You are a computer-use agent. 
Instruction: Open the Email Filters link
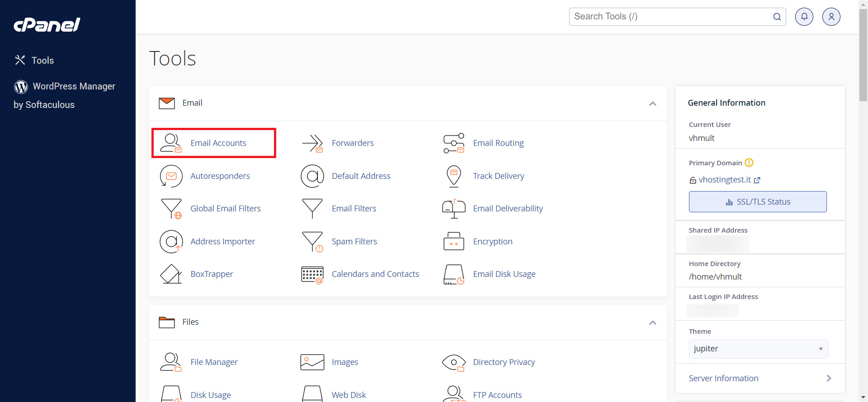(354, 209)
